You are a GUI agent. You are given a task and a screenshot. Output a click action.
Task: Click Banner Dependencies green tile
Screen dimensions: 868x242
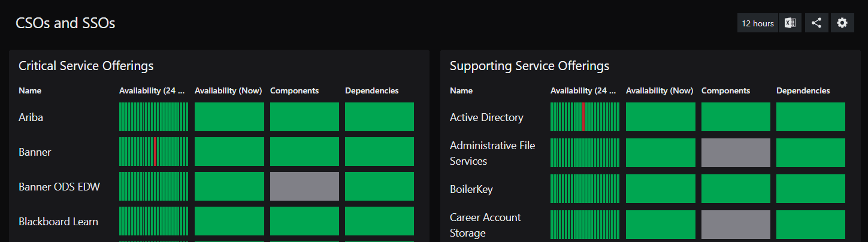pyautogui.click(x=379, y=152)
